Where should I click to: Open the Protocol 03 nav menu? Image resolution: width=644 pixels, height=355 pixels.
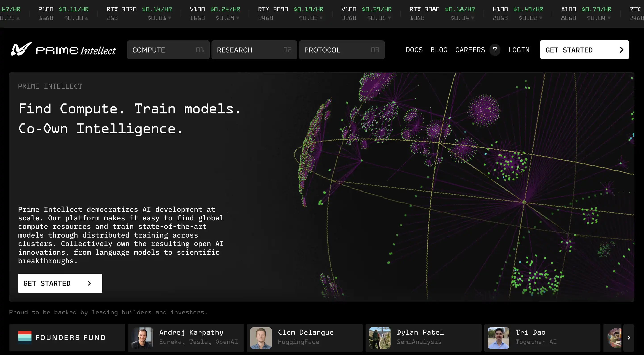tap(341, 50)
